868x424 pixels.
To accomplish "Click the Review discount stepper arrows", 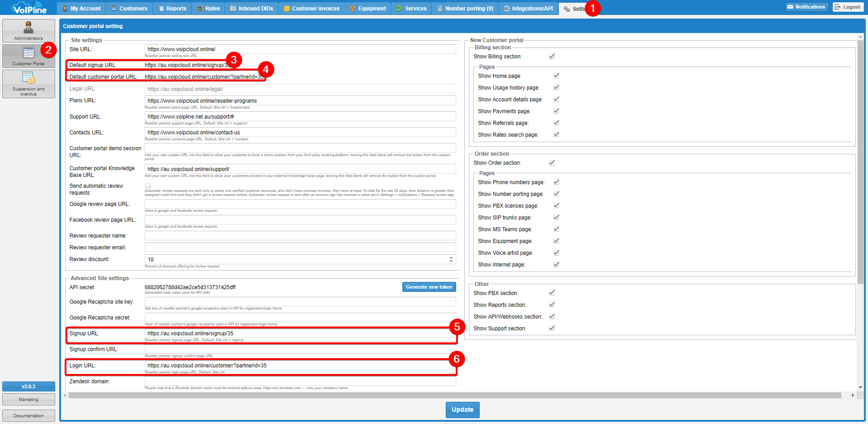I will [x=451, y=259].
